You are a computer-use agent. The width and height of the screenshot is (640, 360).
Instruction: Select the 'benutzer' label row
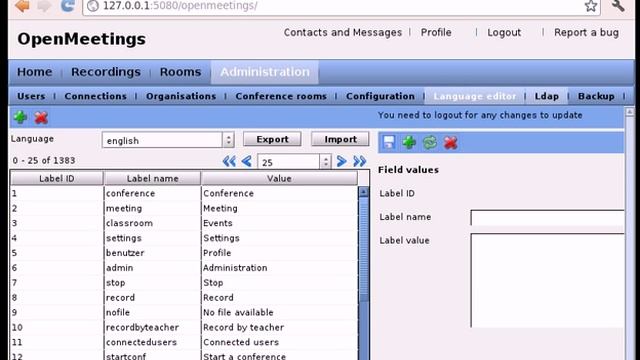click(x=184, y=253)
